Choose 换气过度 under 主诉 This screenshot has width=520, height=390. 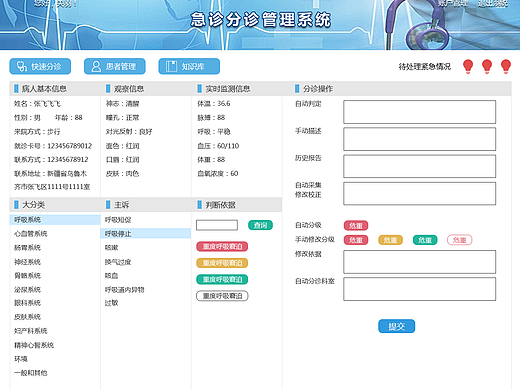(118, 262)
